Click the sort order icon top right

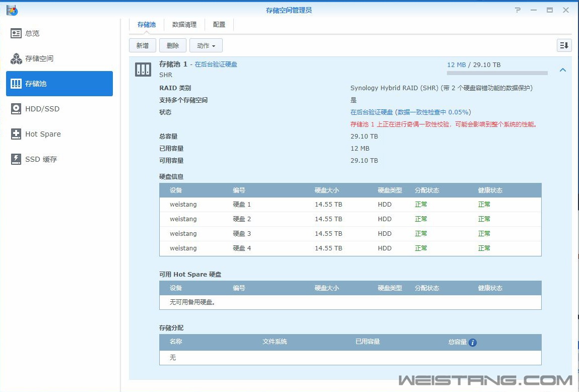564,45
